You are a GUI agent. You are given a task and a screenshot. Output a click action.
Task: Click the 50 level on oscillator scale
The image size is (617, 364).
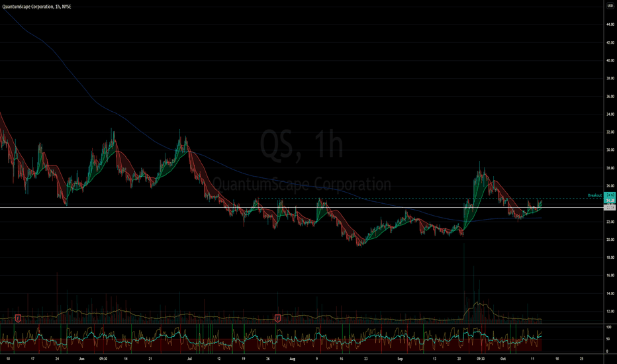click(x=609, y=340)
